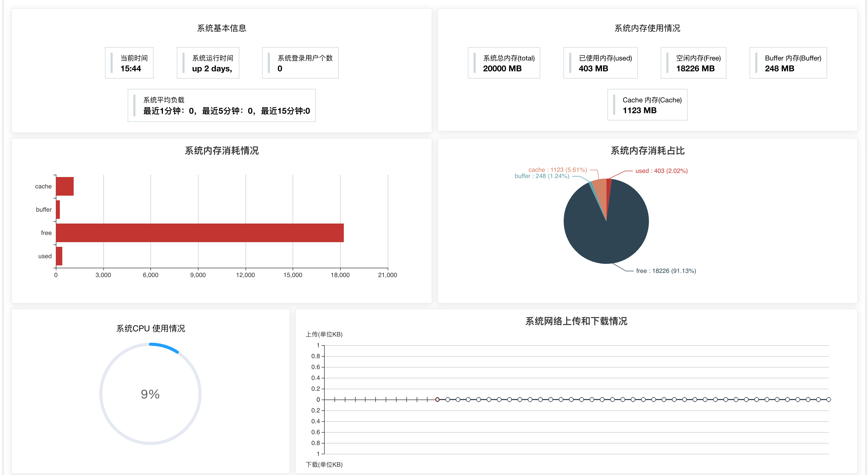The height and width of the screenshot is (475, 868).
Task: Click the 当前时间 15:44 info card
Action: [129, 63]
